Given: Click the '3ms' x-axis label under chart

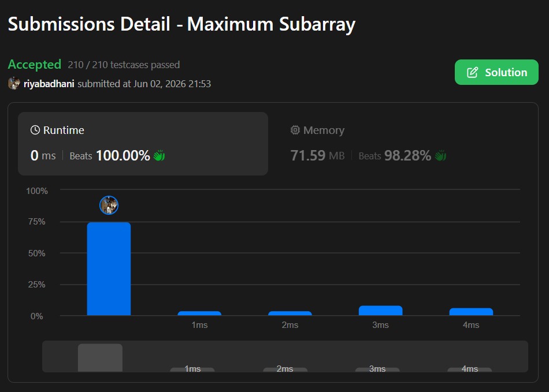Looking at the screenshot, I should 381,325.
